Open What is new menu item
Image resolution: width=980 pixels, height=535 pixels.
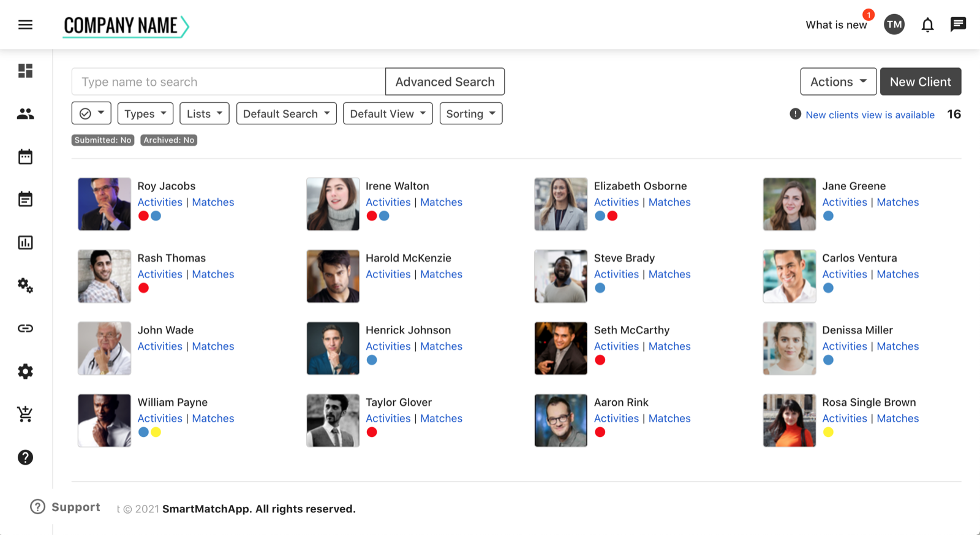[836, 25]
